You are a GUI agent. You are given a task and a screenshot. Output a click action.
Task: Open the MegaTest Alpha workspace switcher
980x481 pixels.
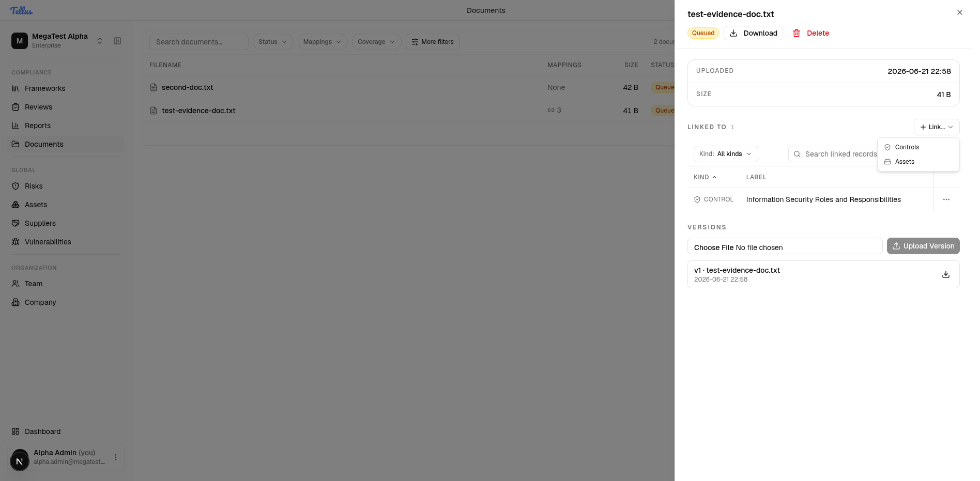click(57, 41)
